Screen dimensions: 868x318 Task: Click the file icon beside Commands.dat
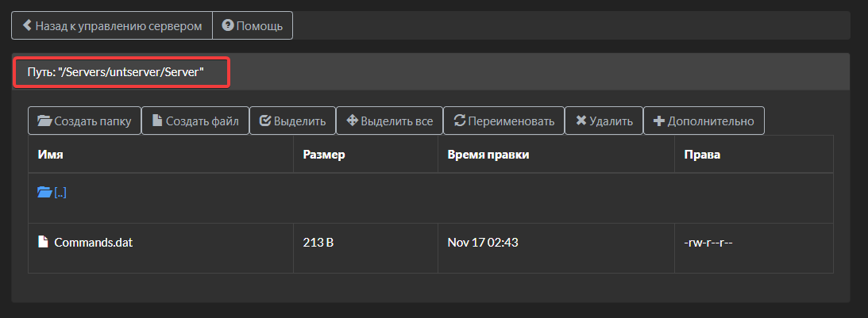click(x=43, y=242)
